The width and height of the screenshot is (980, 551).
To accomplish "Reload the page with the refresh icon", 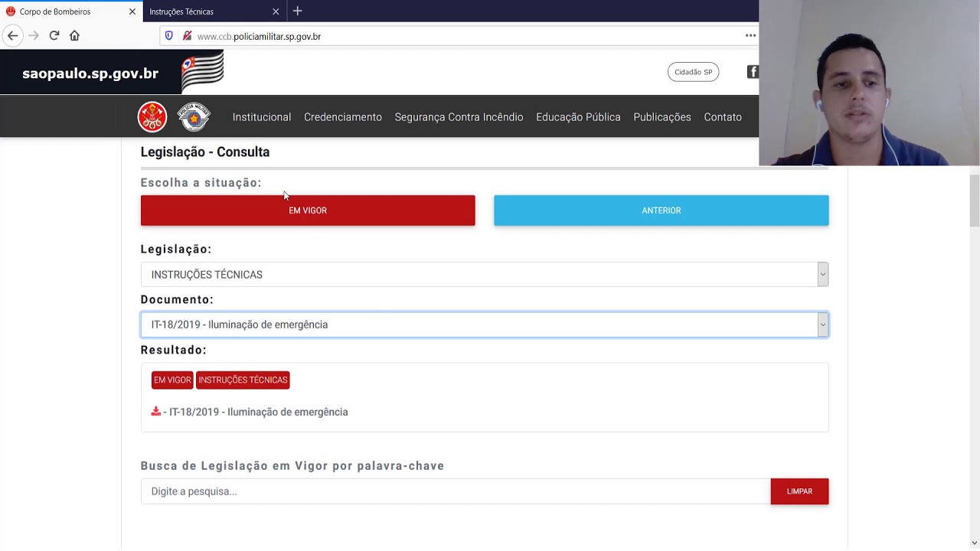I will (54, 35).
